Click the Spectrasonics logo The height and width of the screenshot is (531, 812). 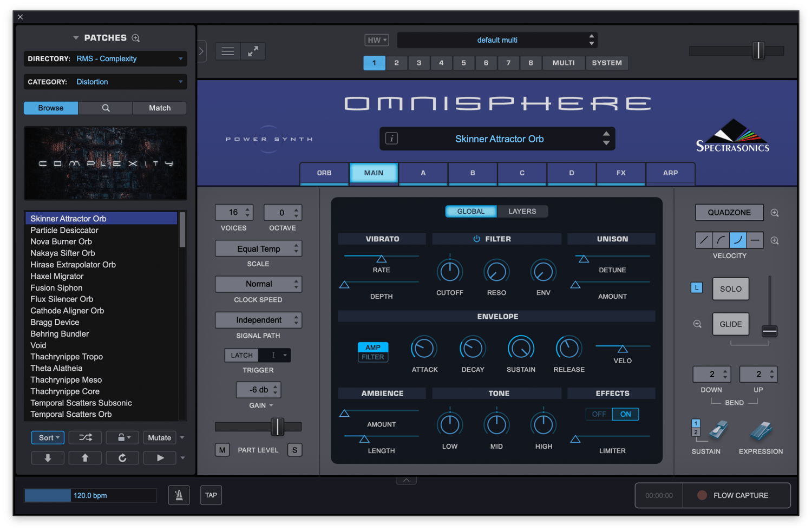point(732,136)
